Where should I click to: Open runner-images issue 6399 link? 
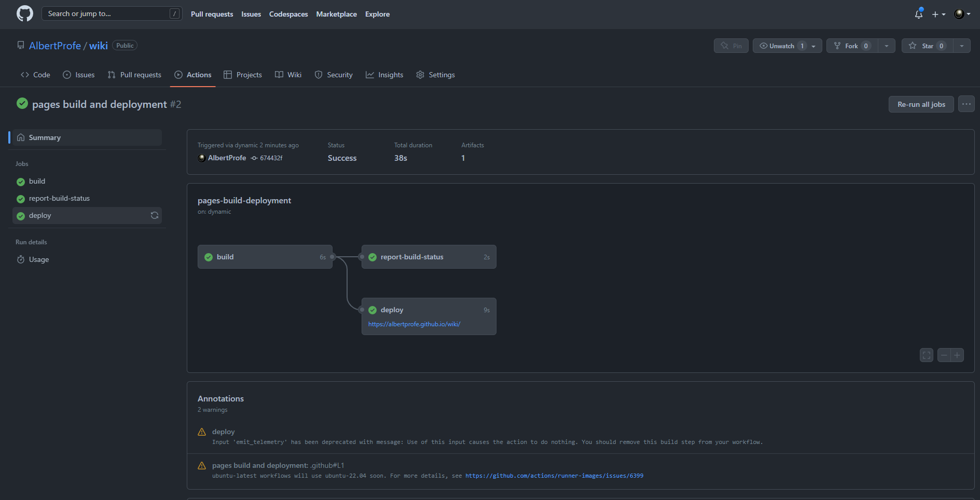[554, 476]
